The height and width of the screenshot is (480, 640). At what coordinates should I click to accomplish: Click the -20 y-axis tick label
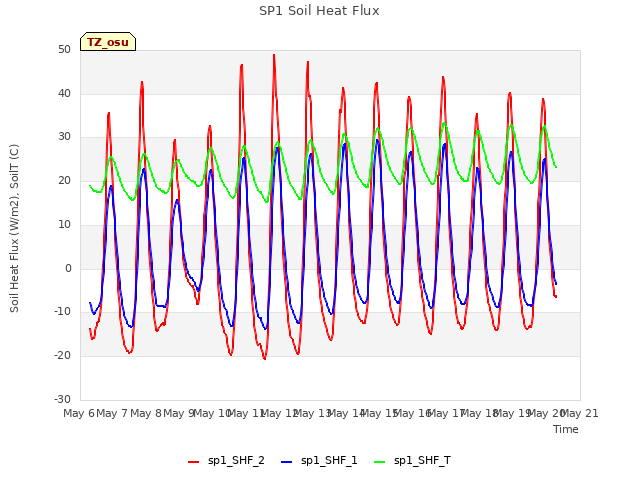point(63,356)
